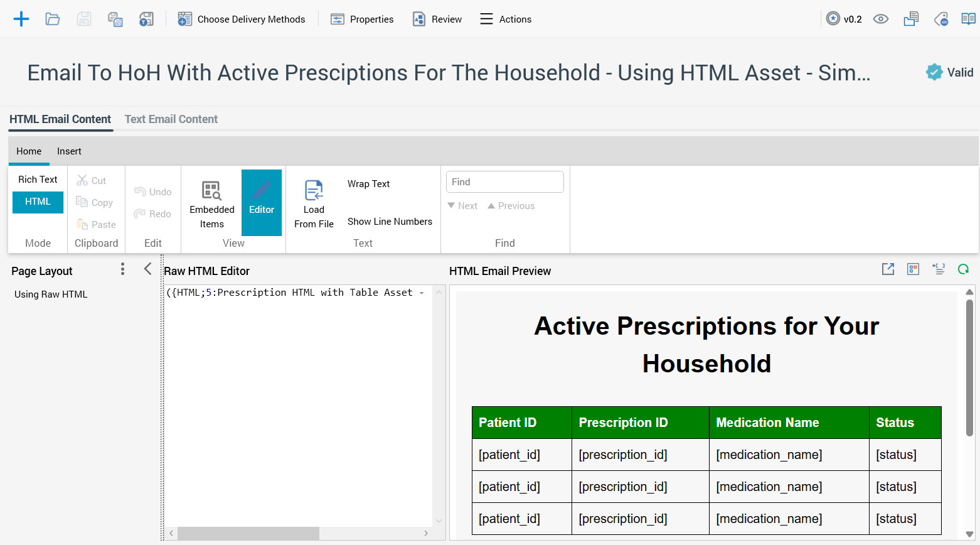Enable Show Line Numbers

(390, 222)
